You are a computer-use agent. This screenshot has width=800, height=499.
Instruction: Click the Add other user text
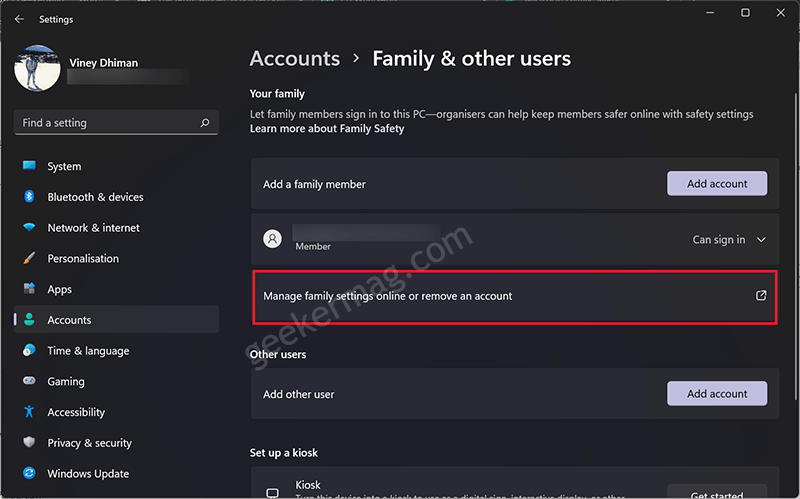(x=298, y=394)
